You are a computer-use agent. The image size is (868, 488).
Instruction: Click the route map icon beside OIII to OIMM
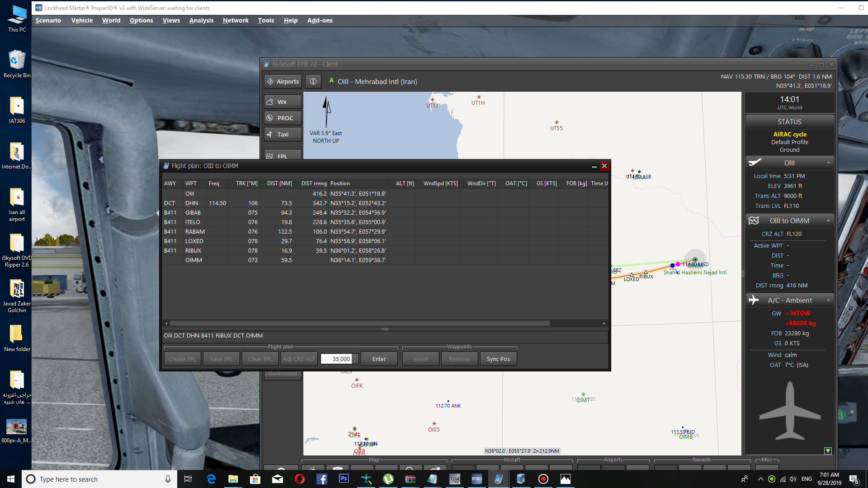[754, 221]
